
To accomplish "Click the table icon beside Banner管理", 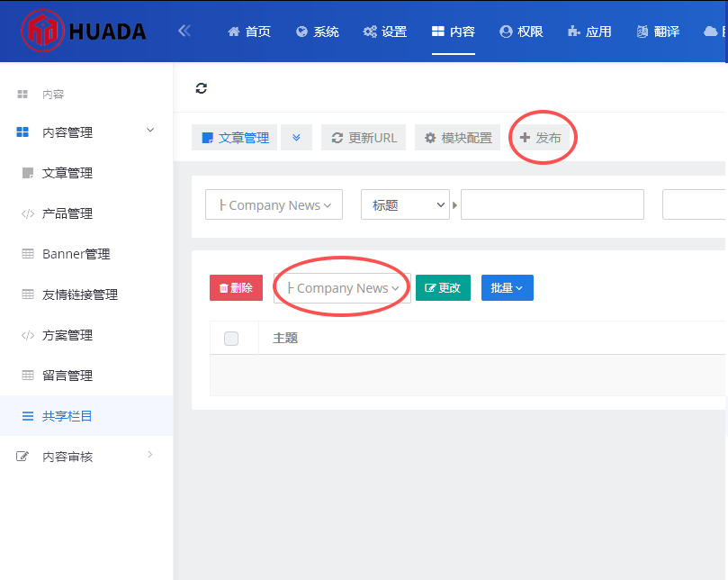I will (x=28, y=254).
